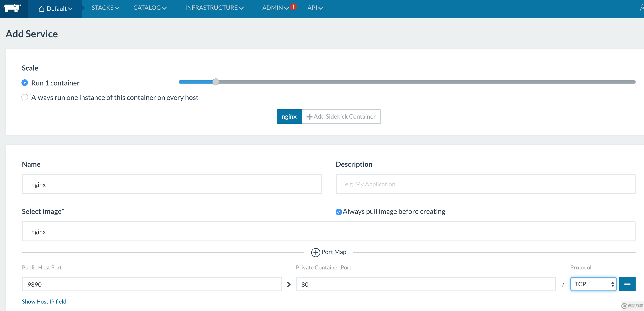The image size is (644, 311).
Task: Click the Rancher logo icon top-left
Action: (12, 8)
